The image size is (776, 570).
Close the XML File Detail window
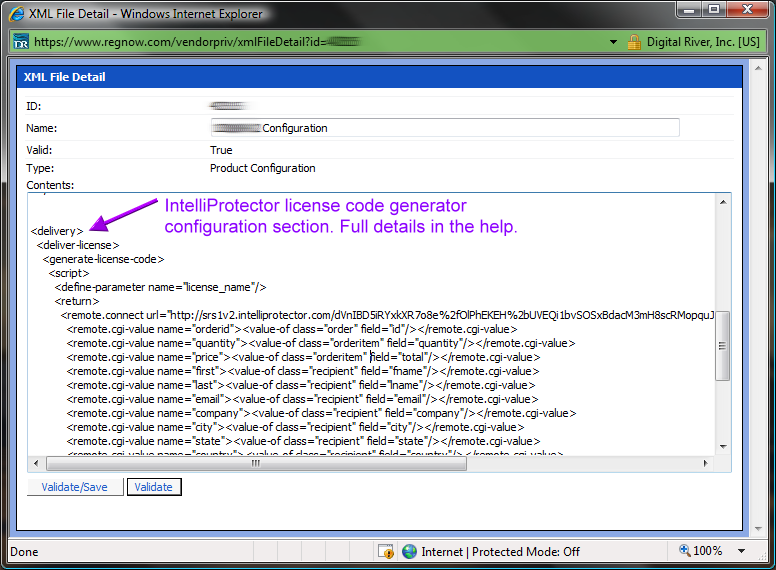click(x=747, y=9)
